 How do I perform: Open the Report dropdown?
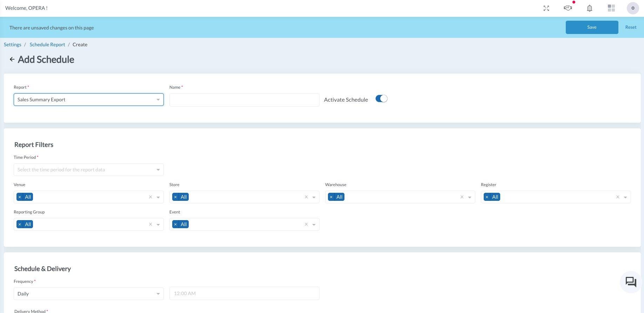(89, 100)
